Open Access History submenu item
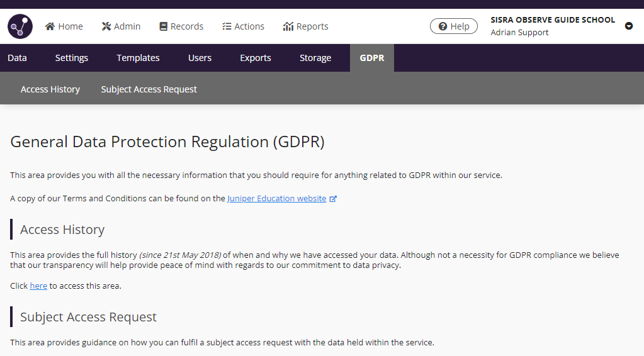Viewport: 644px width, 356px height. (x=50, y=89)
